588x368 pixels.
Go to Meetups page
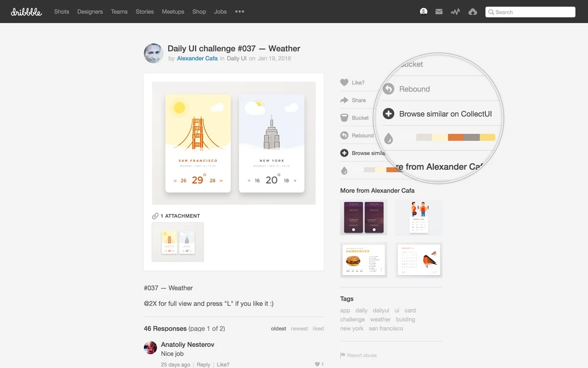pyautogui.click(x=173, y=11)
